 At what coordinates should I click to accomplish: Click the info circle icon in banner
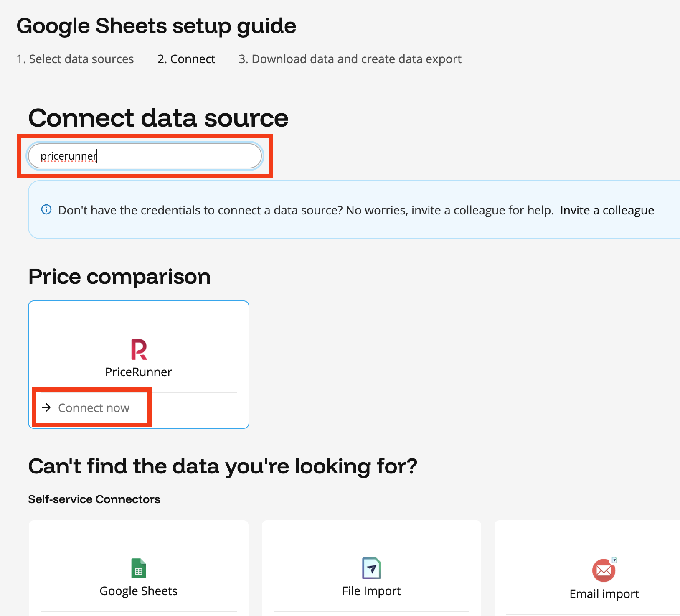tap(46, 210)
